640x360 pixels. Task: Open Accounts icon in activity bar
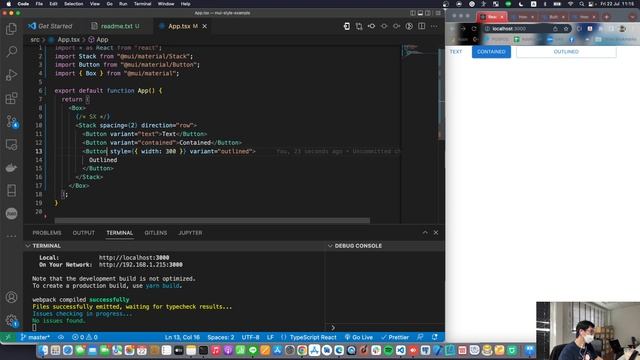[11, 297]
